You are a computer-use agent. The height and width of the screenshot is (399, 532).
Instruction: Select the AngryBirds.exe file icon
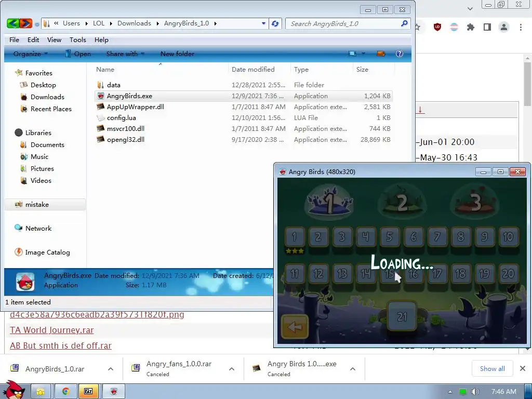point(100,96)
